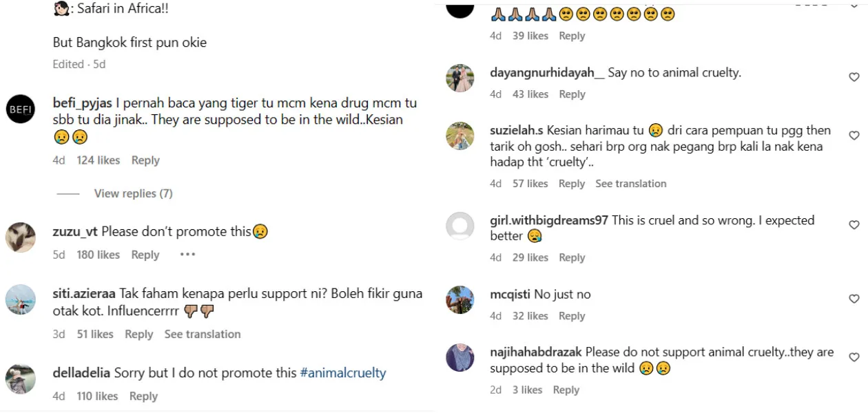Show translation for suzielah.s comment
The image size is (868, 413).
(x=631, y=184)
